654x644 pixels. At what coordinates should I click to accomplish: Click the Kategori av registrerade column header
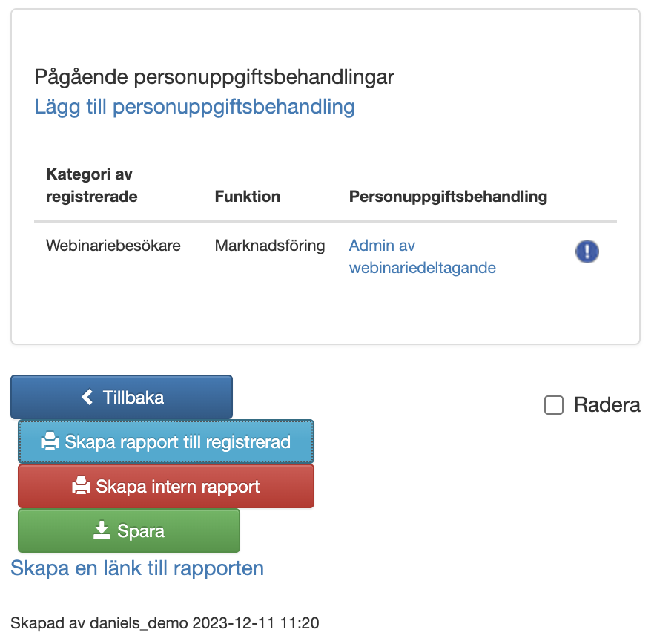click(92, 185)
